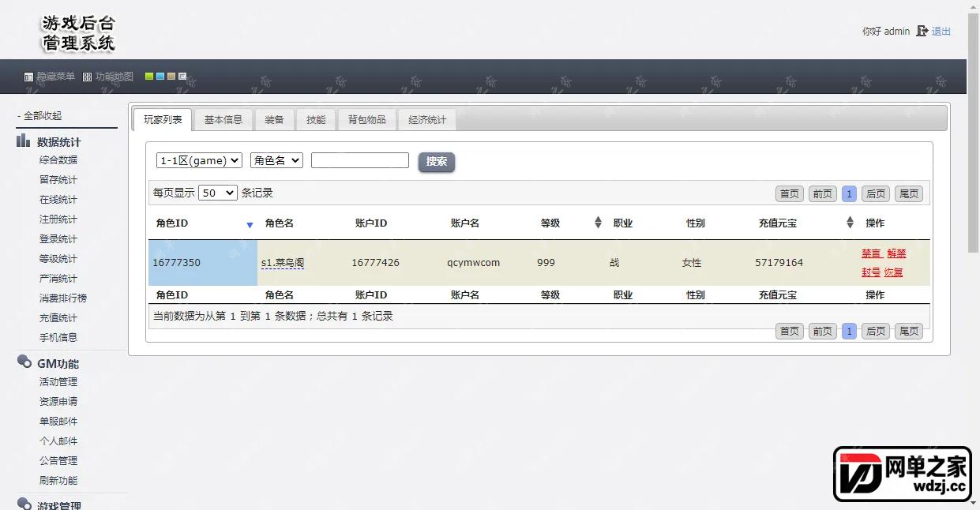This screenshot has height=510, width=980.
Task: Open 登录统计 in the sidebar
Action: tap(58, 238)
